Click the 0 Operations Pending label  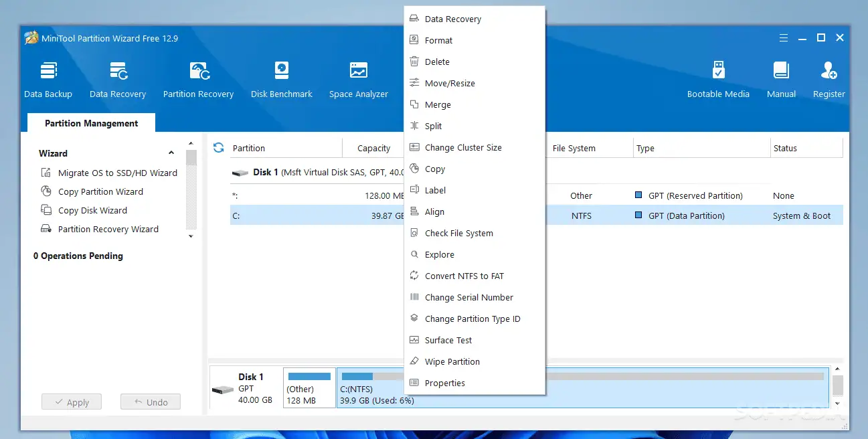click(x=78, y=256)
